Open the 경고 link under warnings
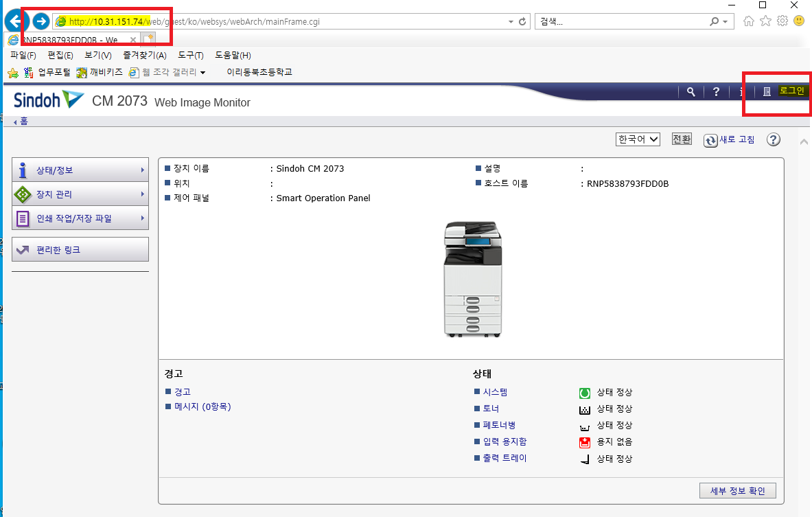This screenshot has width=812, height=517. point(183,391)
